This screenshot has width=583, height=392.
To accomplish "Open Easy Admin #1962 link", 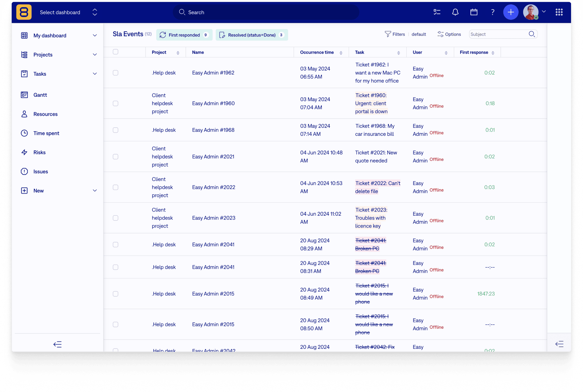I will pos(213,73).
